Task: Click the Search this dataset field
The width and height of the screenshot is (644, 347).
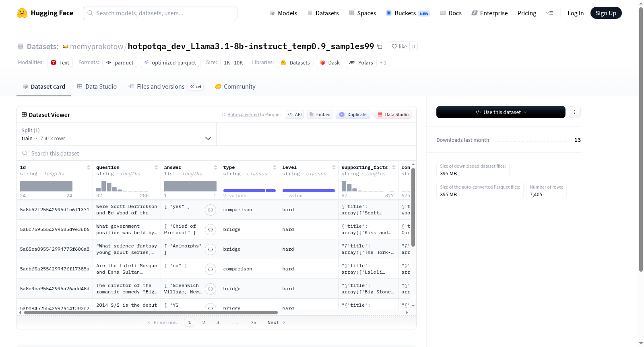Action: point(217,154)
